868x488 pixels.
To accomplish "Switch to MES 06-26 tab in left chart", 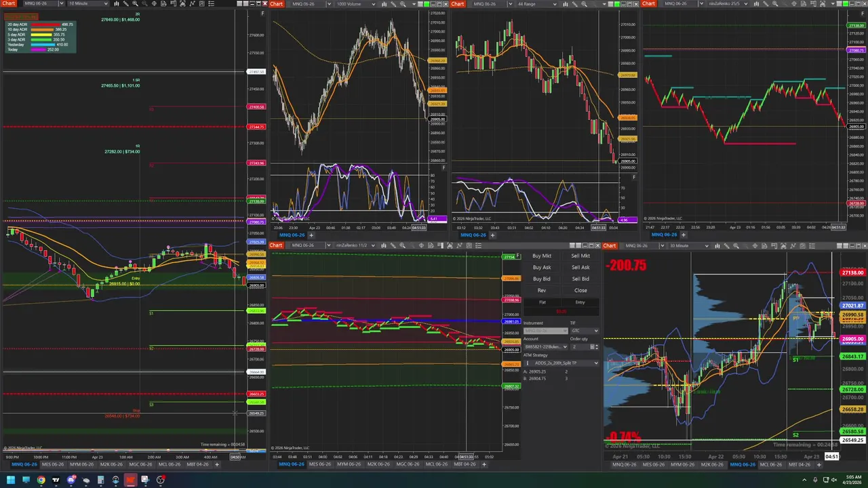I will pyautogui.click(x=53, y=464).
